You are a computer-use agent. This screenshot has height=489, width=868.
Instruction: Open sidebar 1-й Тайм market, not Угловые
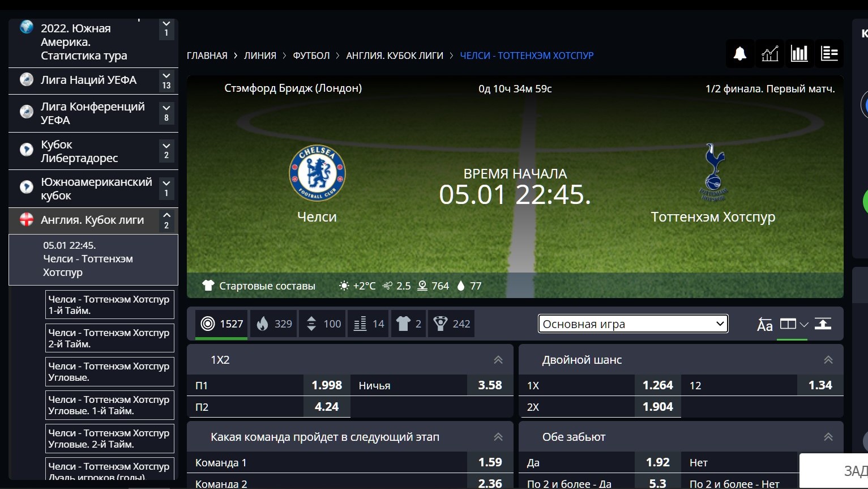point(110,305)
